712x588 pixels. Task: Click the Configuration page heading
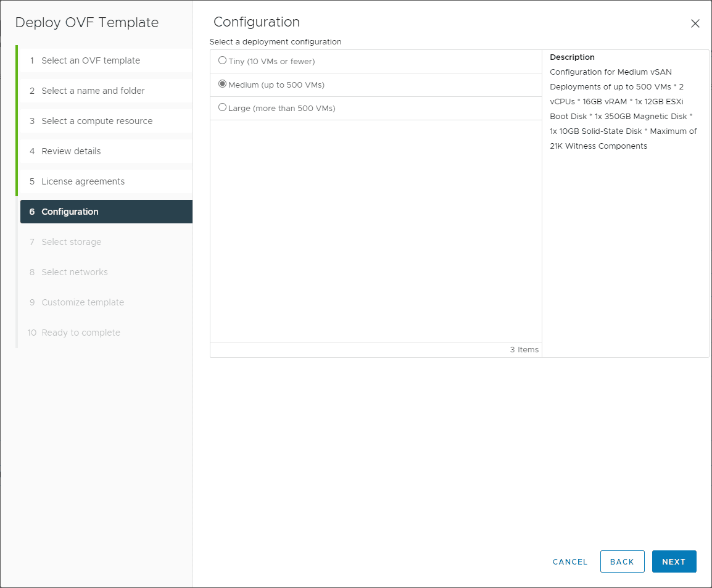click(x=257, y=22)
